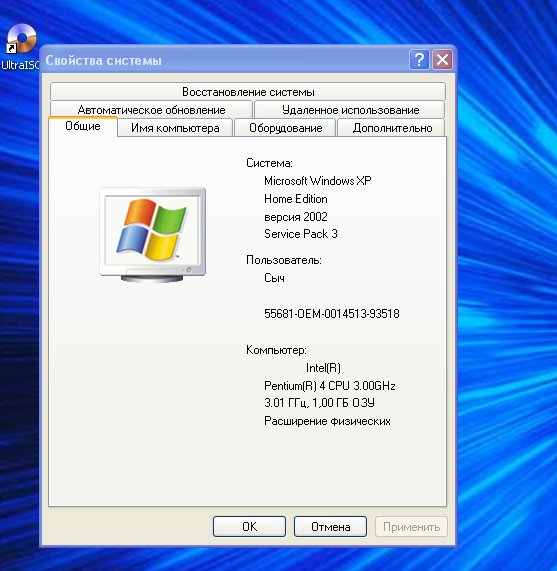Screen dimensions: 557x571
Task: Click the help question mark button
Action: coord(419,59)
